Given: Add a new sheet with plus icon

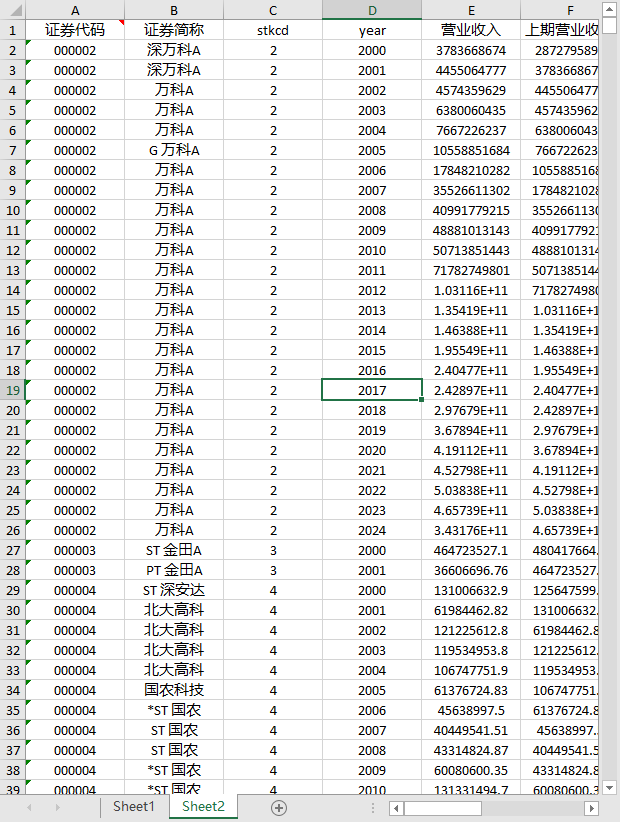Looking at the screenshot, I should [x=279, y=808].
